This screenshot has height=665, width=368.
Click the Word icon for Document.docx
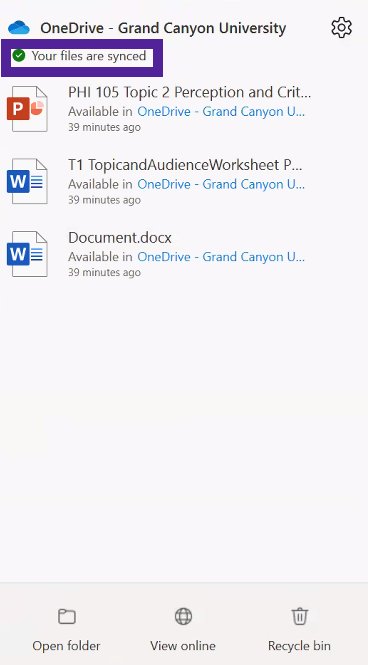pyautogui.click(x=27, y=254)
